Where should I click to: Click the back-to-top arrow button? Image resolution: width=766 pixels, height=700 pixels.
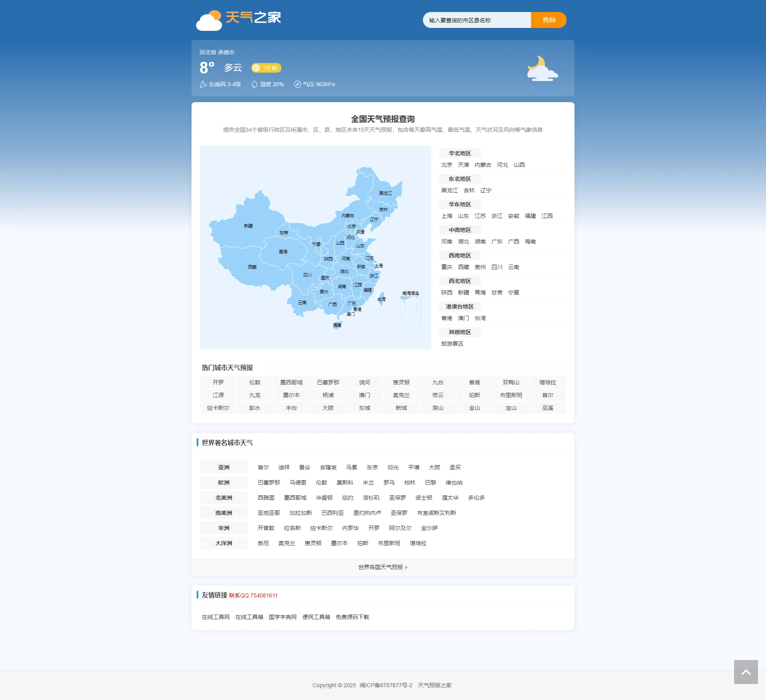coord(746,672)
